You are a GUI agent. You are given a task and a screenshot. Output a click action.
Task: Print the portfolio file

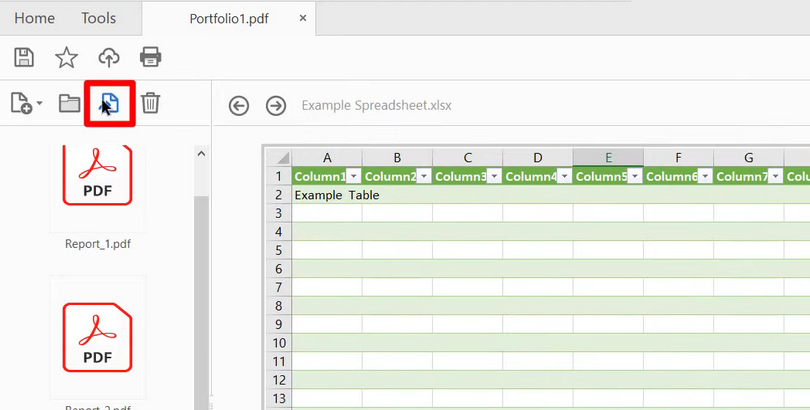point(150,57)
